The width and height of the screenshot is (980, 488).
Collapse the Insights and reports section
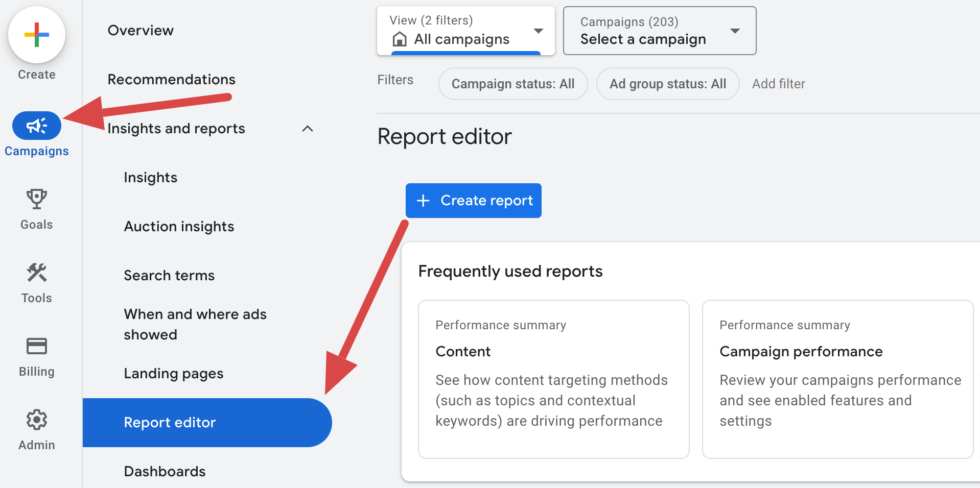pyautogui.click(x=308, y=129)
